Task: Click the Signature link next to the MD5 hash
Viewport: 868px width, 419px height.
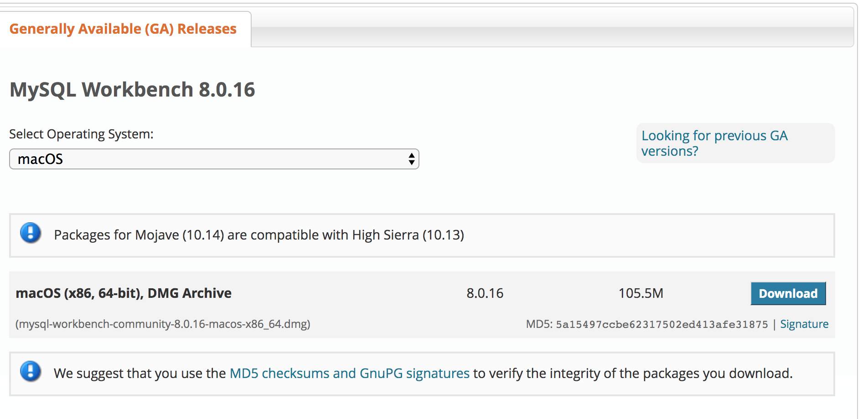Action: pos(804,324)
